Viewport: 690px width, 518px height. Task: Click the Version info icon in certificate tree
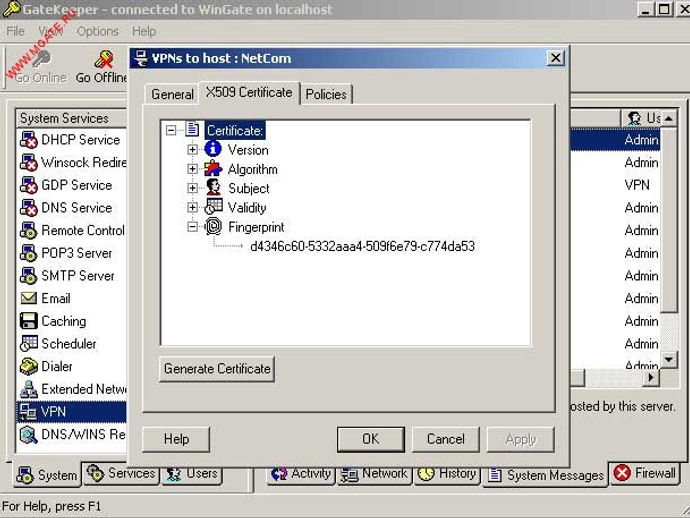[x=213, y=149]
